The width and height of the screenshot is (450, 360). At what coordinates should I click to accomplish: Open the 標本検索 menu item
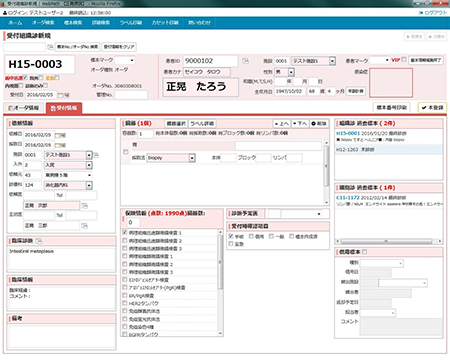(x=73, y=23)
